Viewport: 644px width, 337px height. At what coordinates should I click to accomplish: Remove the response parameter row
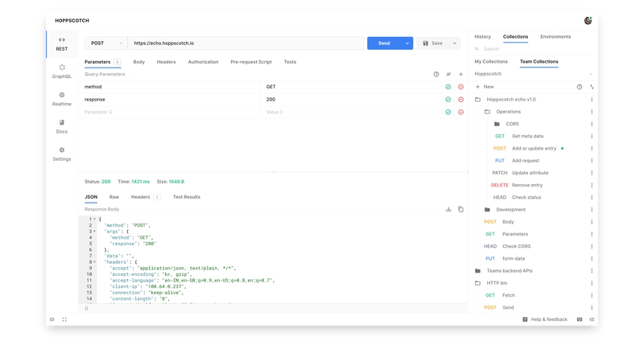tap(460, 100)
